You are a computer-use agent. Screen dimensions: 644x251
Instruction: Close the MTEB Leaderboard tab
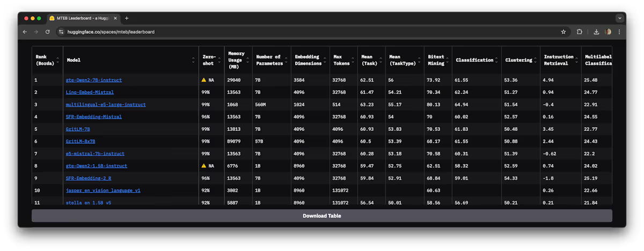coord(116,18)
